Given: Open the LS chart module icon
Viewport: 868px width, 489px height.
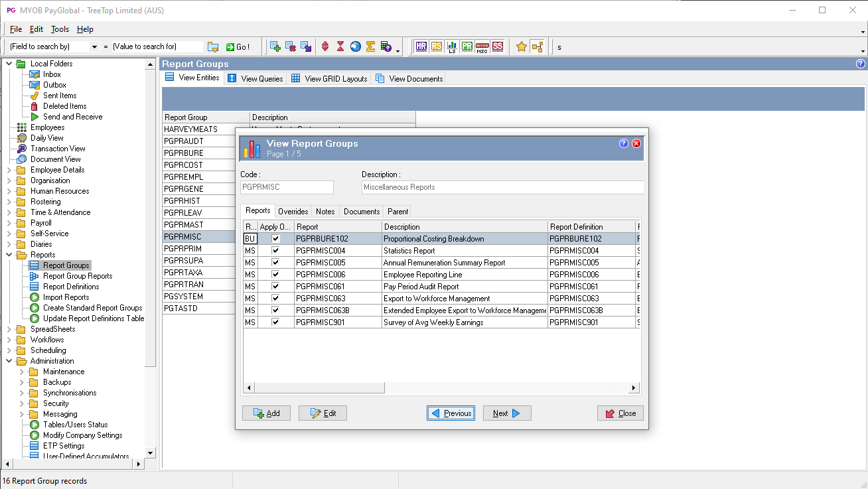Looking at the screenshot, I should [x=452, y=46].
